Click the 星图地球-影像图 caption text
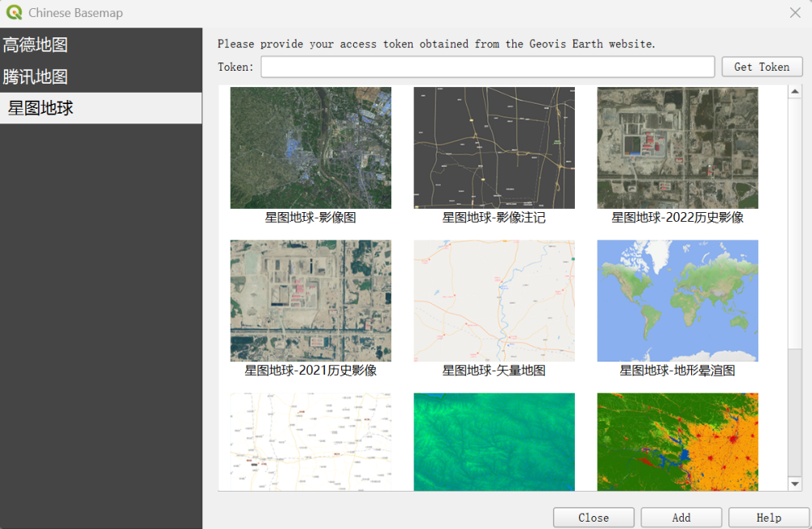 pos(311,218)
